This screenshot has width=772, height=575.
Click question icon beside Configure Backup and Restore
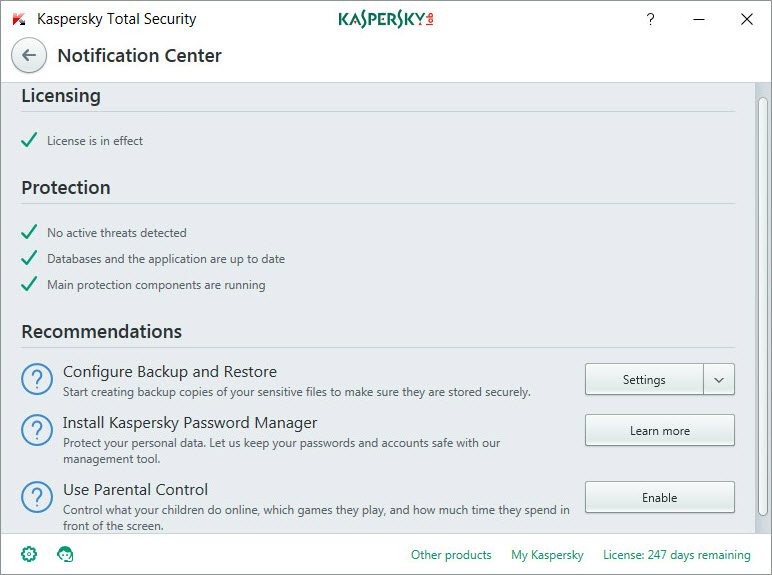pyautogui.click(x=37, y=380)
